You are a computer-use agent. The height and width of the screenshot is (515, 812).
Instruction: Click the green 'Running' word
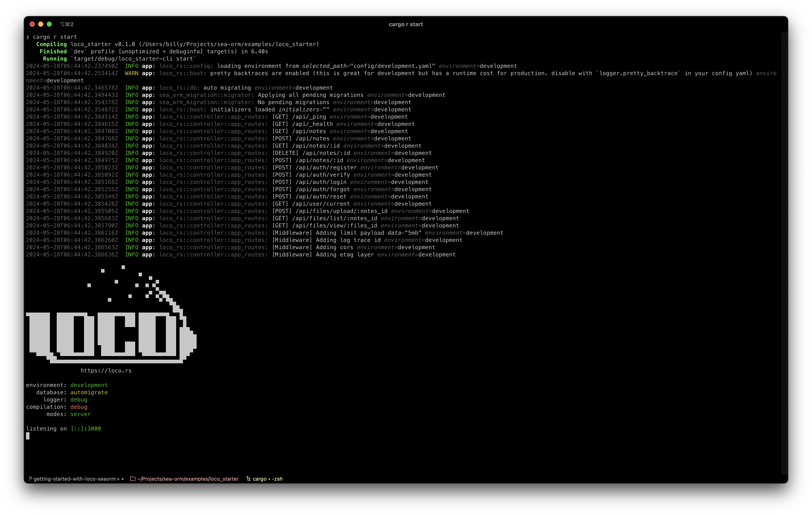click(55, 59)
